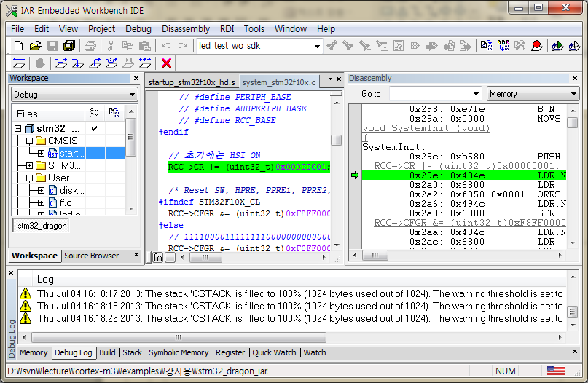Image resolution: width=588 pixels, height=383 pixels.
Task: Switch to Source Browser tab
Action: 92,256
